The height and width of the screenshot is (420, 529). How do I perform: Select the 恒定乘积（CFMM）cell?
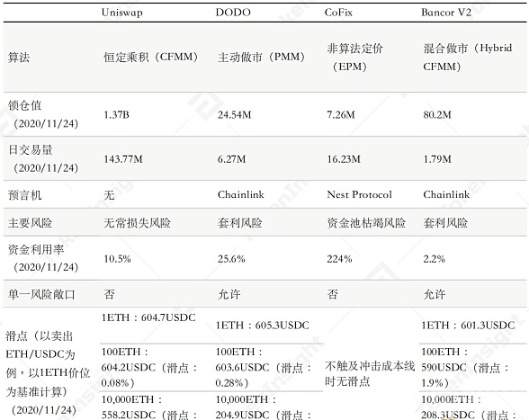(x=150, y=57)
